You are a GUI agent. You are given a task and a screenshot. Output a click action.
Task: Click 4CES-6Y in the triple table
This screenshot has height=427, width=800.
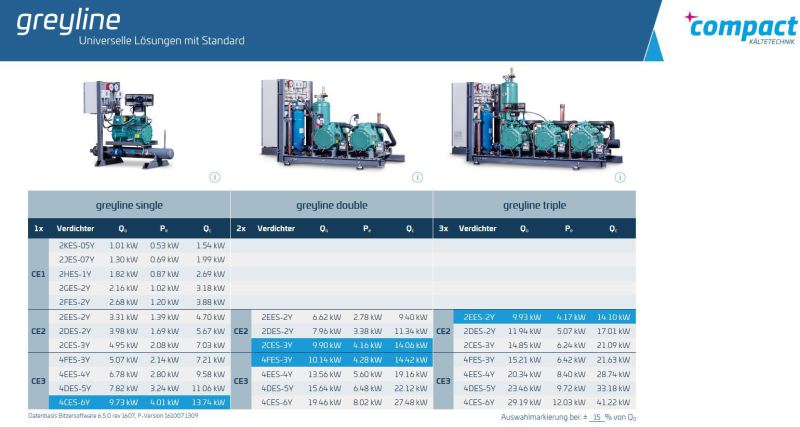(x=479, y=402)
